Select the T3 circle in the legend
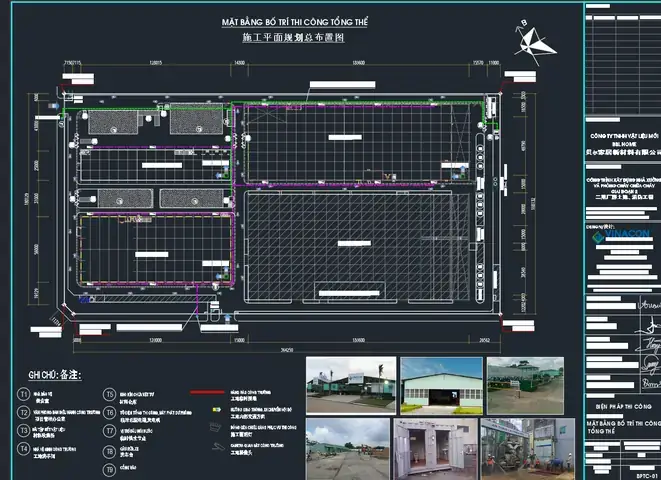Viewport: 661px width, 480px height. [x=23, y=431]
